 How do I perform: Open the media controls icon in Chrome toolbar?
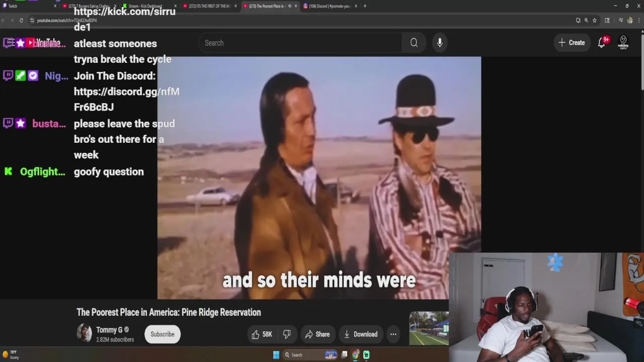[x=621, y=21]
